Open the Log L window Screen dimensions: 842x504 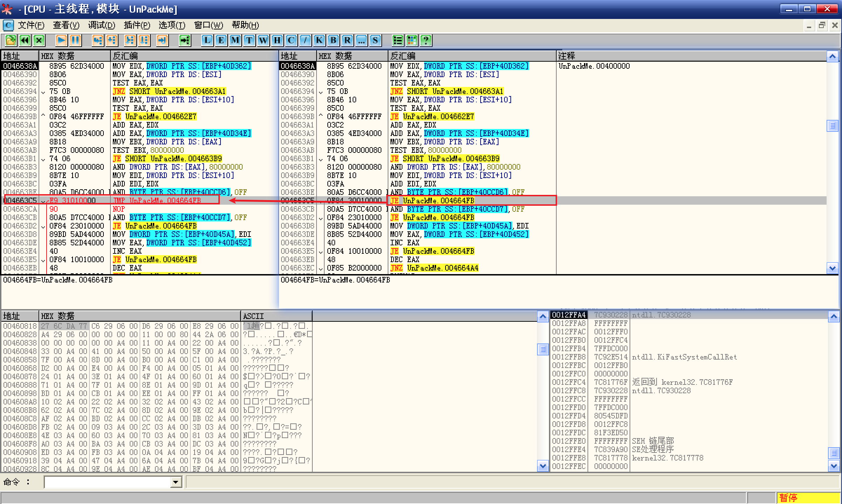pos(207,40)
